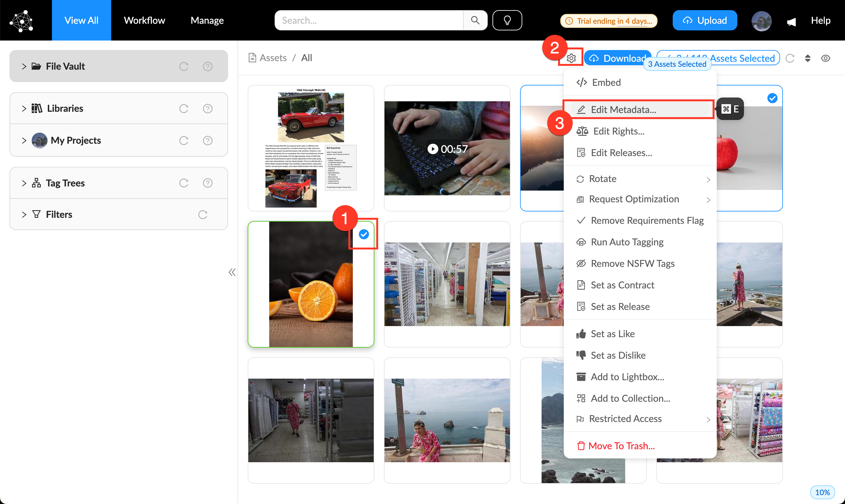Expand the Libraries section
Viewport: 845px width, 504px height.
24,108
